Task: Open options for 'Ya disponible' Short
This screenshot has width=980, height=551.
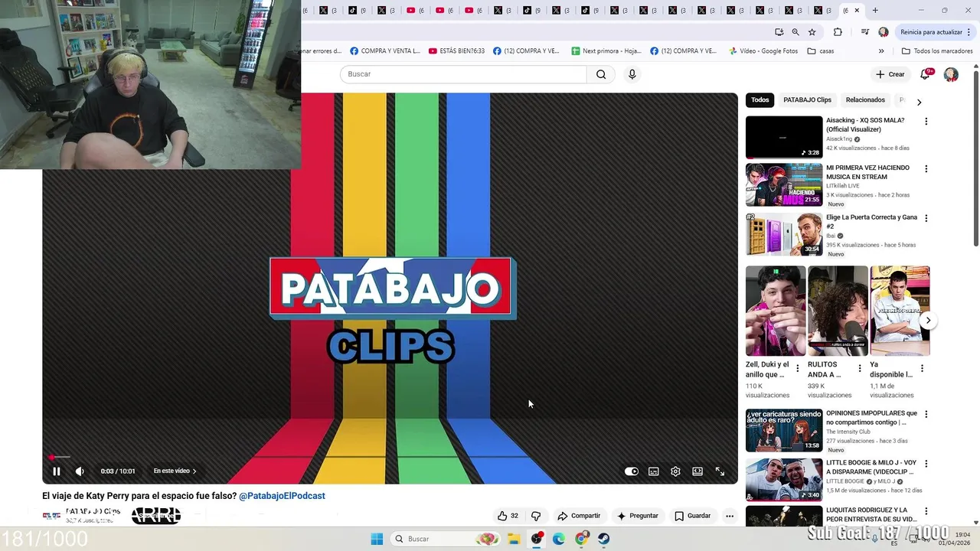Action: 922,368
